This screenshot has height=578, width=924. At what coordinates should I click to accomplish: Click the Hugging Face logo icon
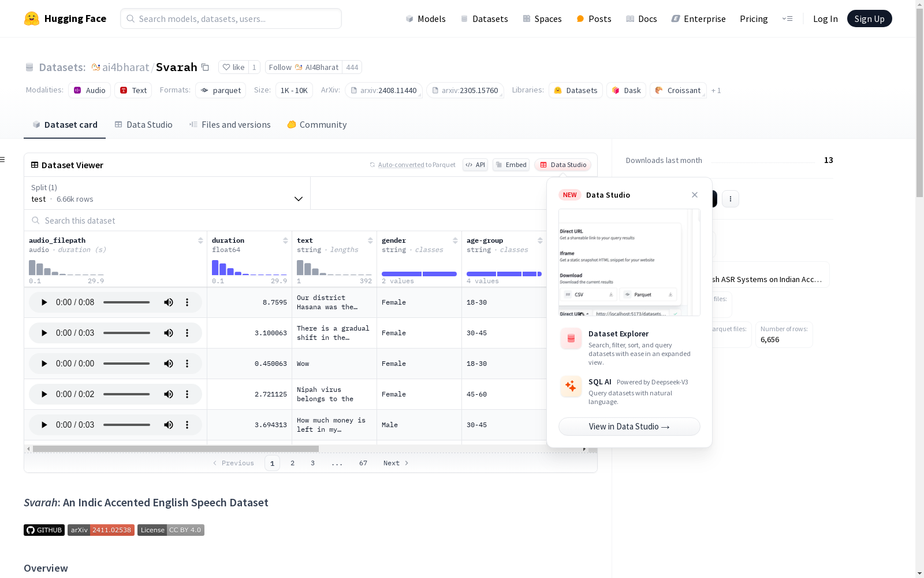point(32,18)
